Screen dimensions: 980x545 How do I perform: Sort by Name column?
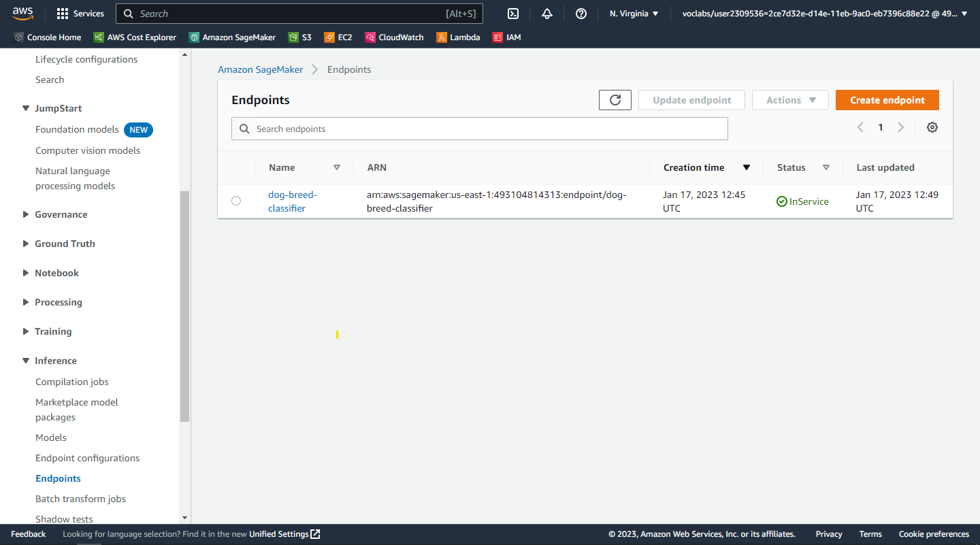coord(336,167)
